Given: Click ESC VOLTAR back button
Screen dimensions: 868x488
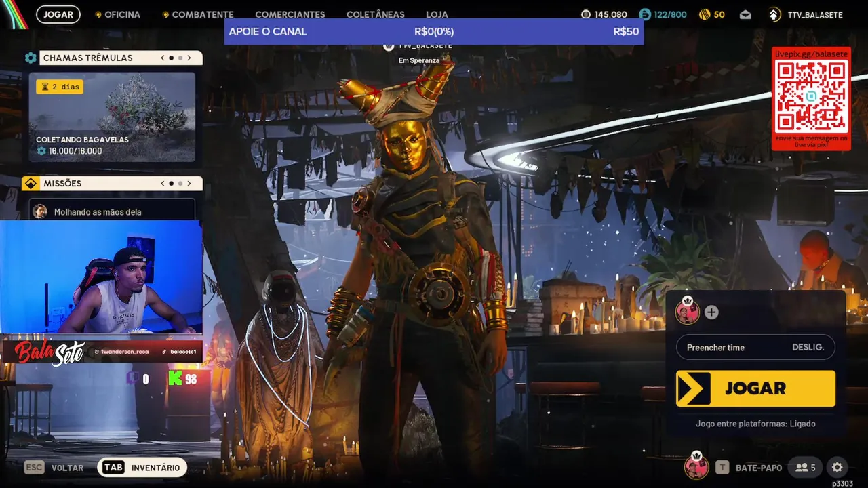Looking at the screenshot, I should [54, 468].
